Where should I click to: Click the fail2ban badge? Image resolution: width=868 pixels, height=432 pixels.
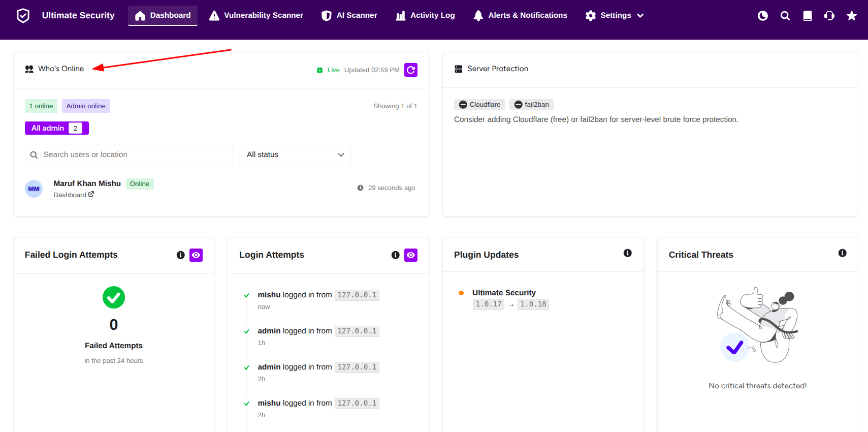[531, 105]
